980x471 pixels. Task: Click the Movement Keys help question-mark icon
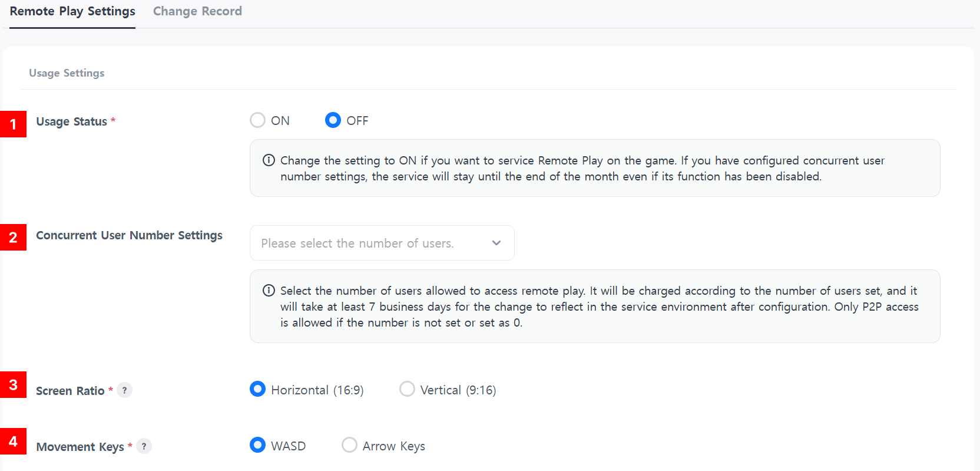pos(144,446)
